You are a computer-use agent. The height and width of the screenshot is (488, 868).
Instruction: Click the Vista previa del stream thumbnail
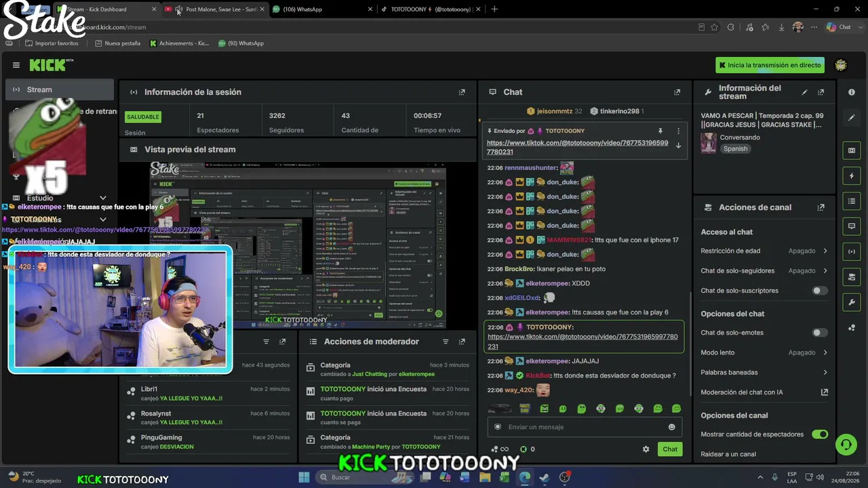click(x=298, y=245)
